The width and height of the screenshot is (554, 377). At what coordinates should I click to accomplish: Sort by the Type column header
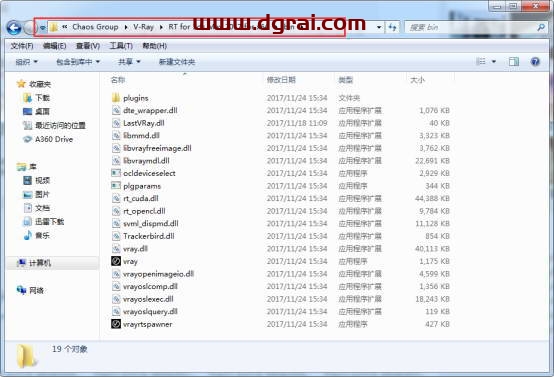coord(346,80)
